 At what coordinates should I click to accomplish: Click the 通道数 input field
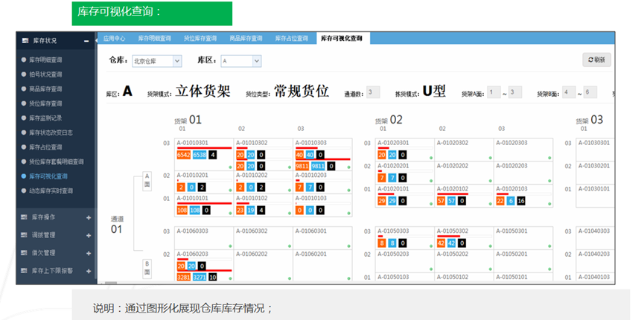[x=374, y=92]
